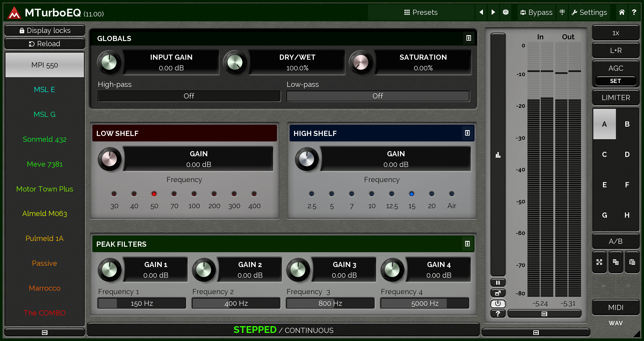Toggle the meter power button
Image resolution: width=644 pixels, height=341 pixels.
coord(498,304)
